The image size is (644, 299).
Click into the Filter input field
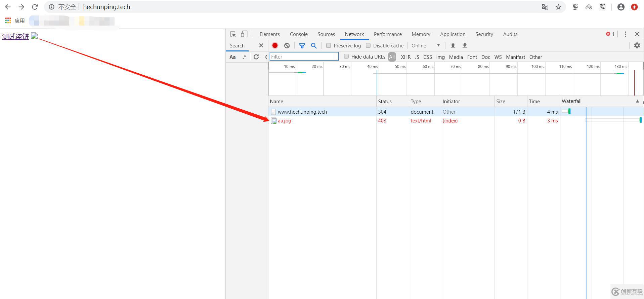[304, 57]
